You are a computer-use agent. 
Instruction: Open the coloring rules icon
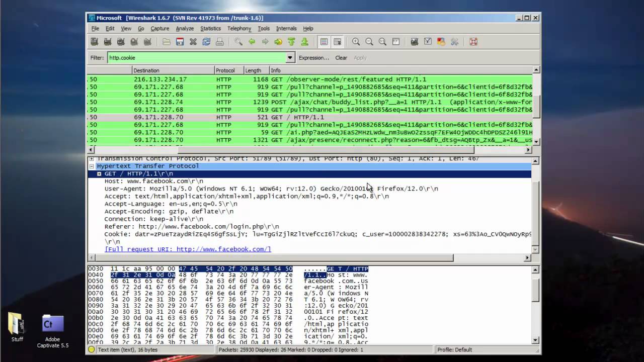[441, 42]
